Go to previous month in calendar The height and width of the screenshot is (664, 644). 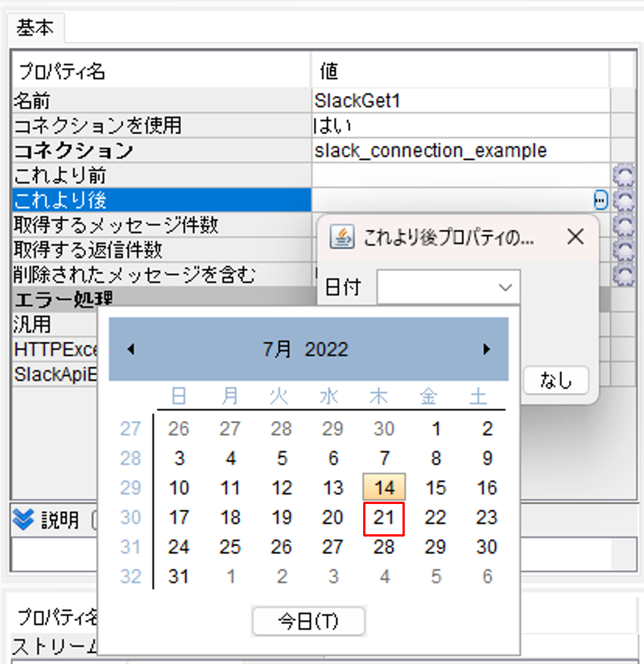[131, 349]
